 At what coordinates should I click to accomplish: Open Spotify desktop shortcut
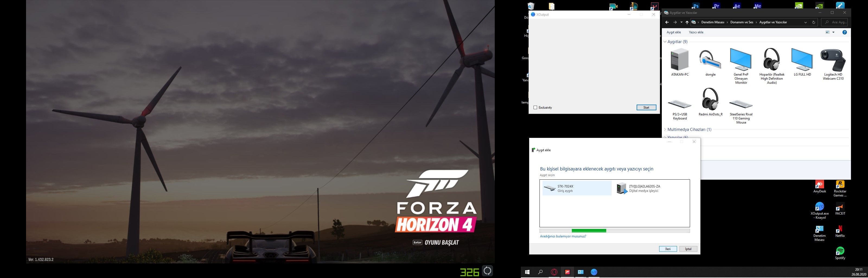point(840,253)
